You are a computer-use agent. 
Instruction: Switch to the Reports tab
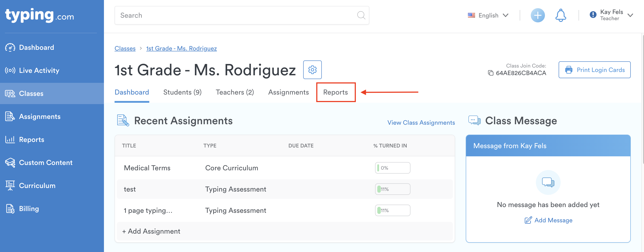(x=335, y=92)
